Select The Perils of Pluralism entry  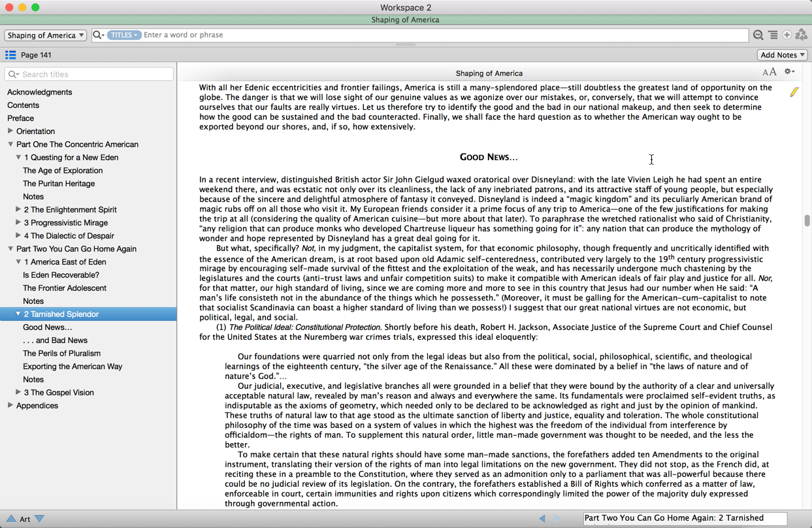(x=61, y=354)
